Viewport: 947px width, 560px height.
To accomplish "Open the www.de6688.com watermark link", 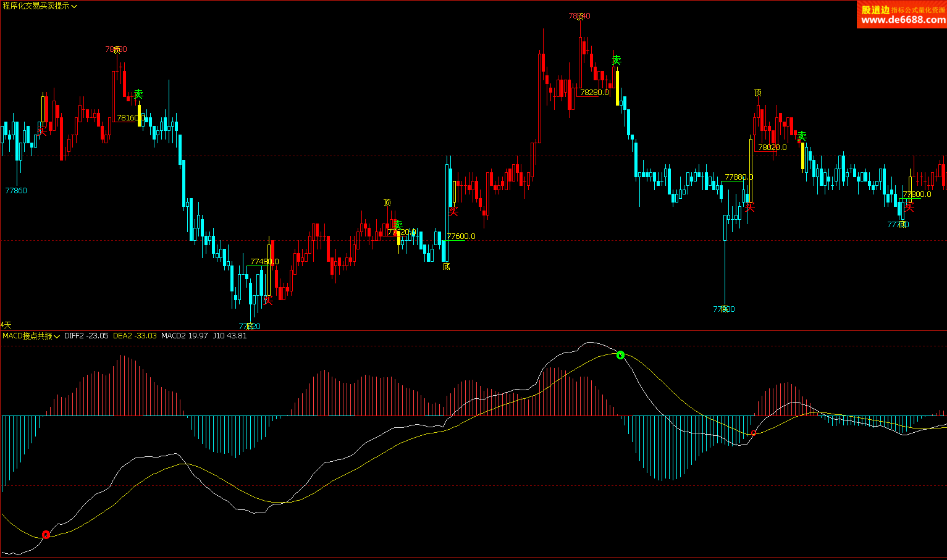I will 903,20.
